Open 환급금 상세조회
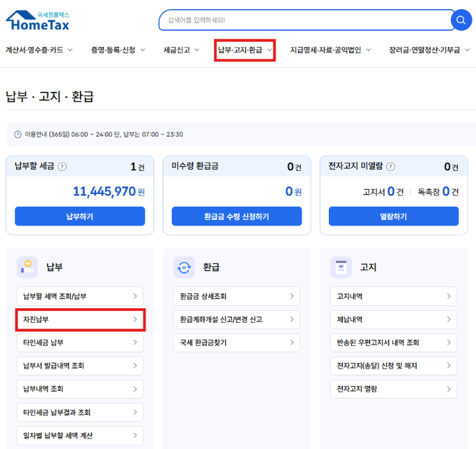The image size is (476, 449). (236, 296)
